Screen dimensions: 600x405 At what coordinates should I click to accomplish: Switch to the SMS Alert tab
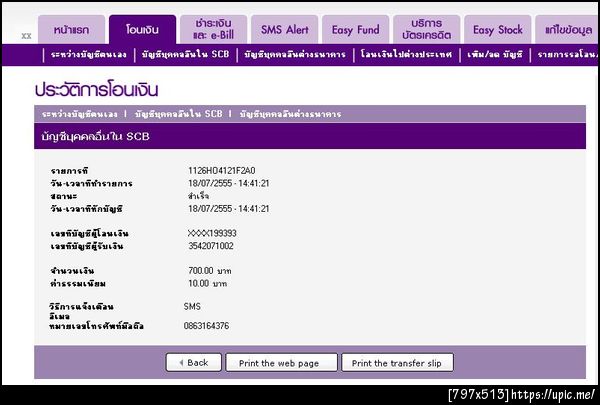coord(284,29)
